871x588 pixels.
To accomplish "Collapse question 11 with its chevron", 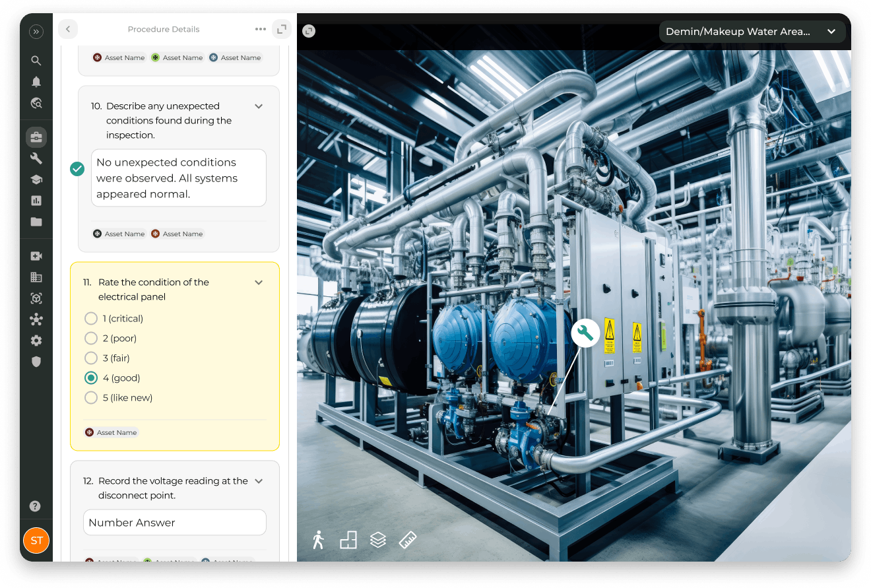I will coord(259,282).
